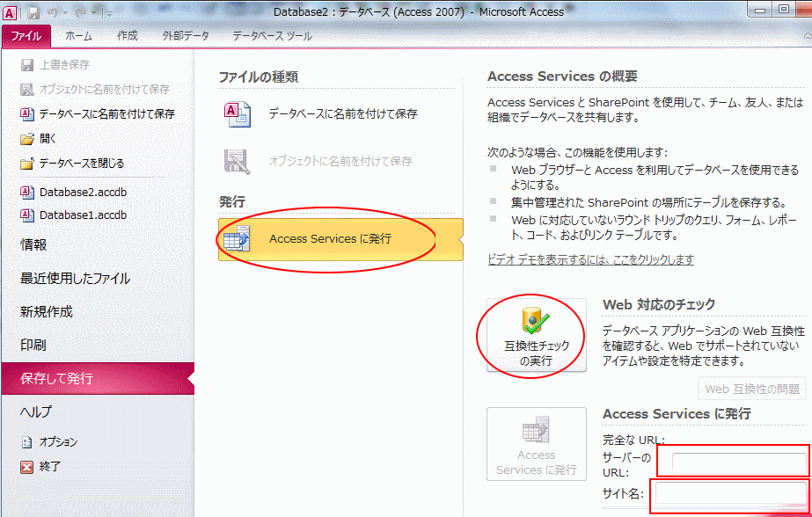Viewport: 812px width, 517px height.
Task: Click the table publish icon beside Access Services に発行
Action: coord(237,239)
